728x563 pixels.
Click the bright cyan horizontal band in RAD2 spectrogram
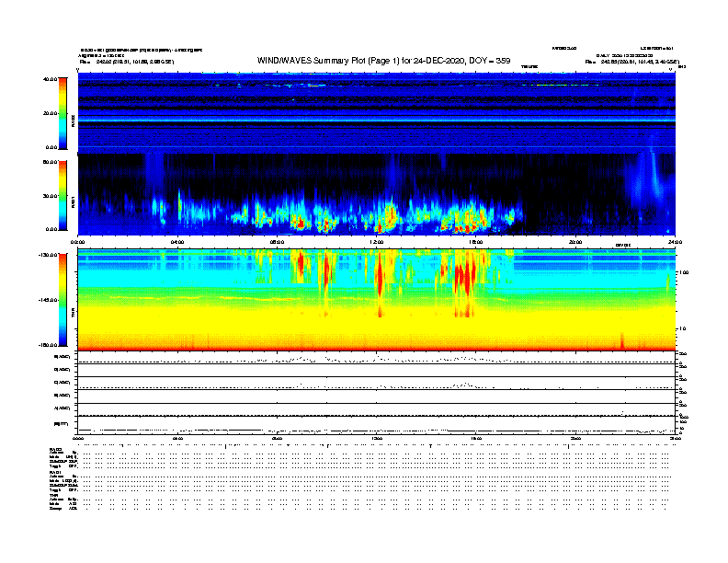click(x=376, y=120)
